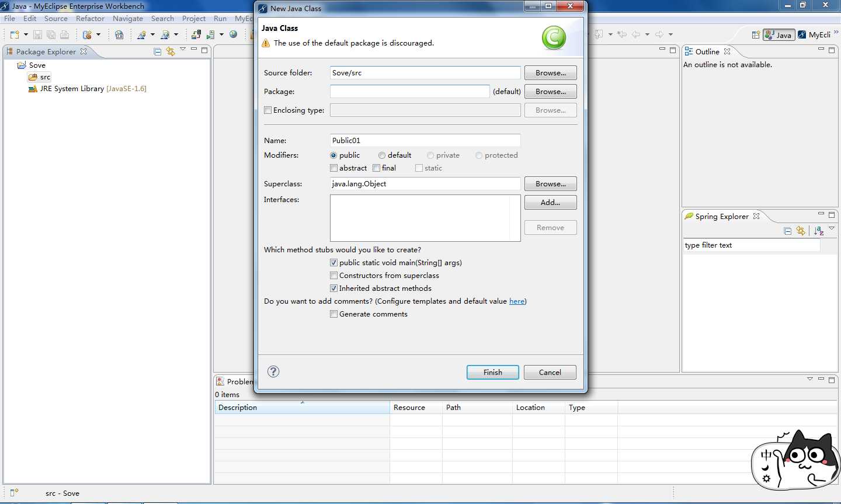This screenshot has width=841, height=504.
Task: Click the Save All toolbar icon
Action: (x=51, y=34)
